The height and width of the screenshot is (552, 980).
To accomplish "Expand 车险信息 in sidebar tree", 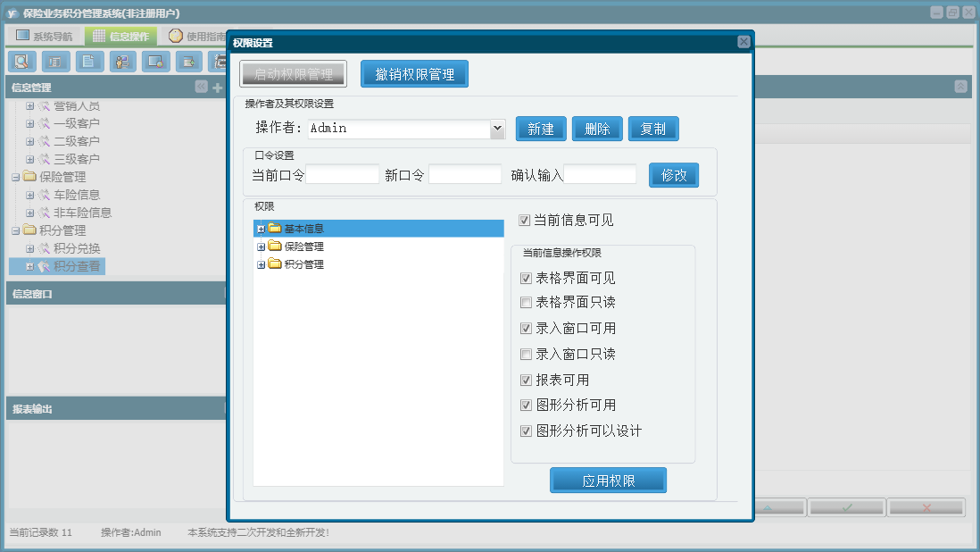I will tap(29, 195).
